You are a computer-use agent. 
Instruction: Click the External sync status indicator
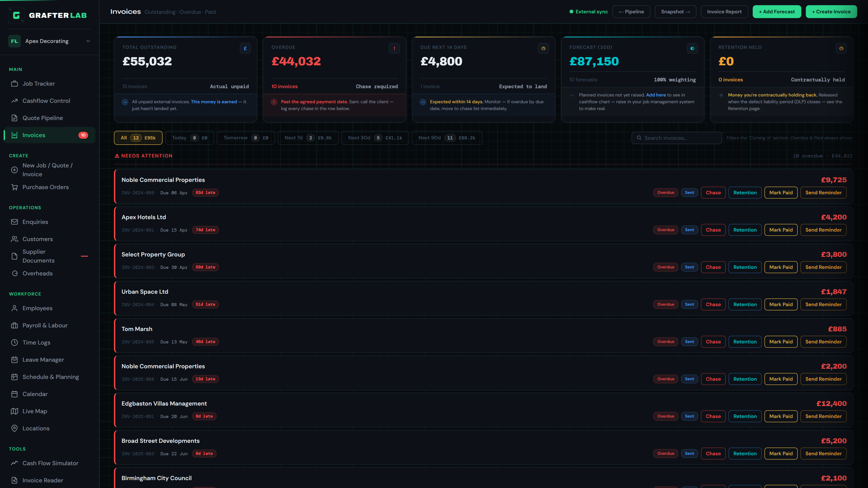588,12
